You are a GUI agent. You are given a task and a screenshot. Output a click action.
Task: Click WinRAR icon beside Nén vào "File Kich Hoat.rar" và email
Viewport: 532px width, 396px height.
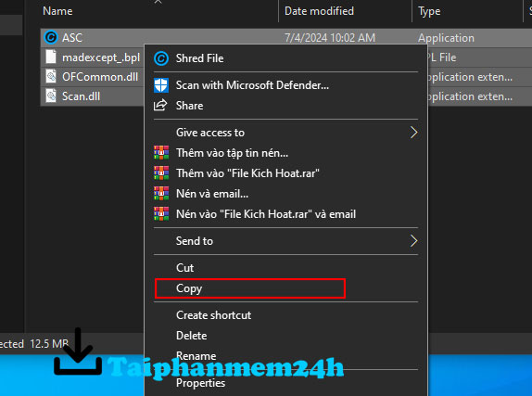[161, 214]
